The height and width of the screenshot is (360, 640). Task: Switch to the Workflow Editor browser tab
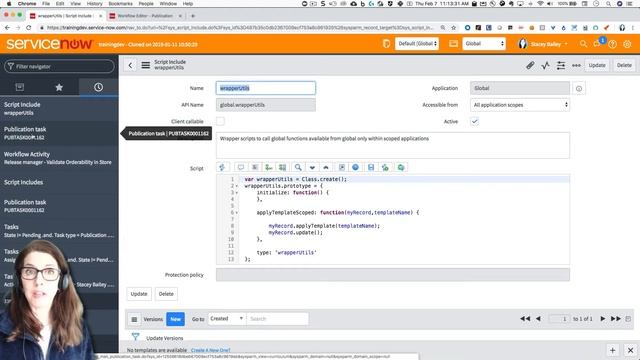(x=145, y=16)
